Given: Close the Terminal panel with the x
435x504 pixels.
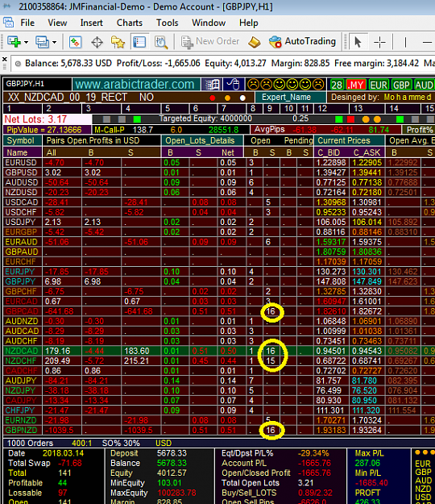Looking at the screenshot, I should [x=5, y=59].
